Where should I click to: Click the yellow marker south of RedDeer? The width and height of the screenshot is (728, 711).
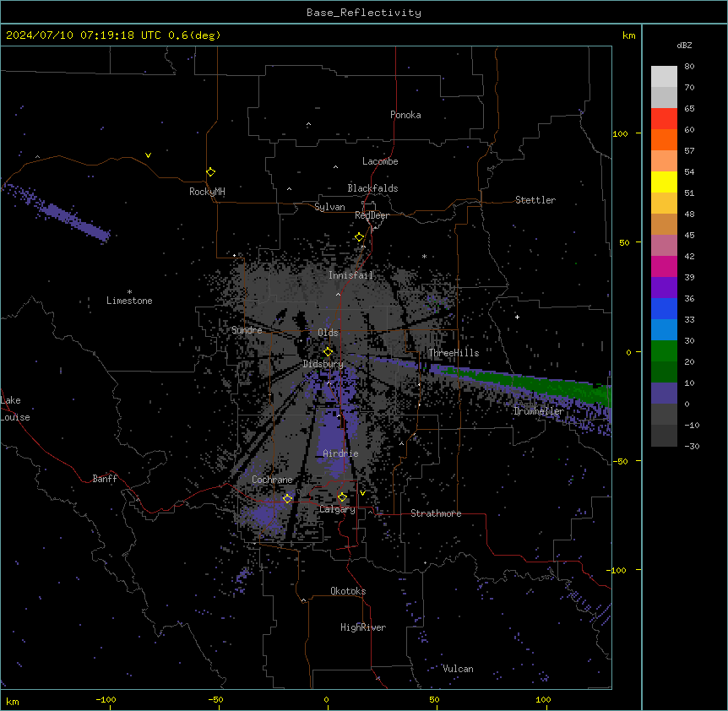(x=359, y=237)
